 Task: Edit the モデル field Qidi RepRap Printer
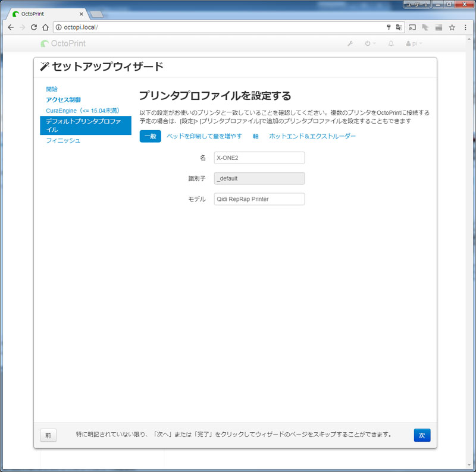(x=259, y=199)
